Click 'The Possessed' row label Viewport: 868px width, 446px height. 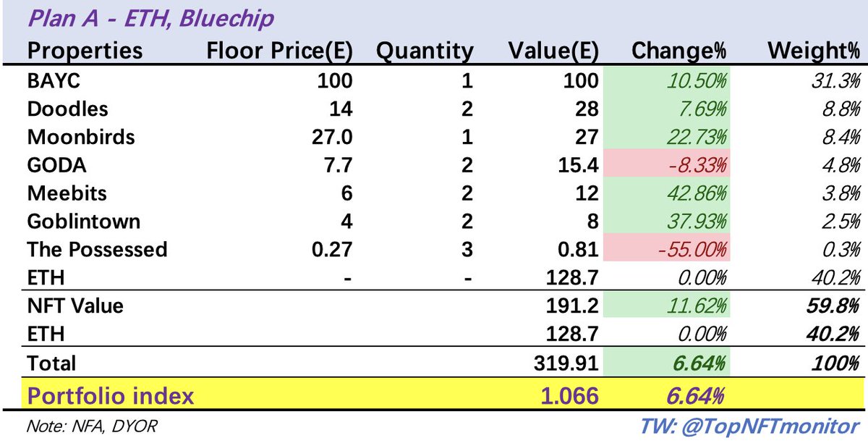pyautogui.click(x=97, y=250)
